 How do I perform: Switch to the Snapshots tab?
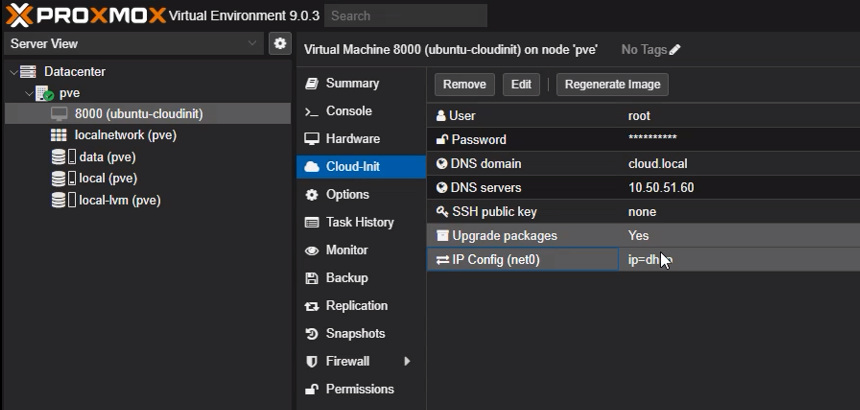tap(355, 333)
